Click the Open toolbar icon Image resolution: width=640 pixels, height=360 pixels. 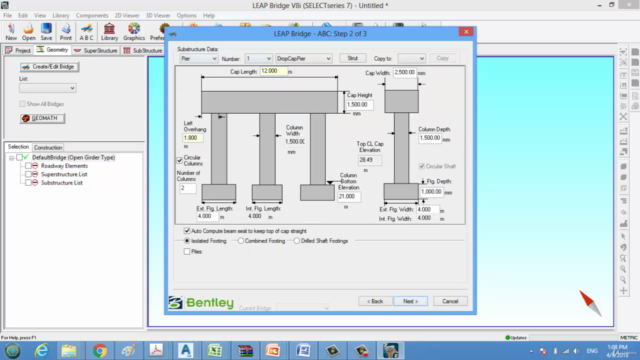click(29, 32)
